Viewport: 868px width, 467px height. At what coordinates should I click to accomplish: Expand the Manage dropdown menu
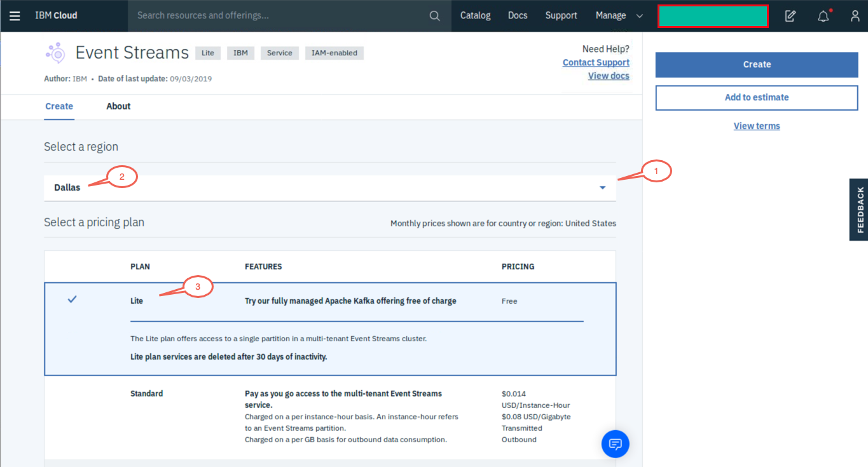pyautogui.click(x=619, y=16)
